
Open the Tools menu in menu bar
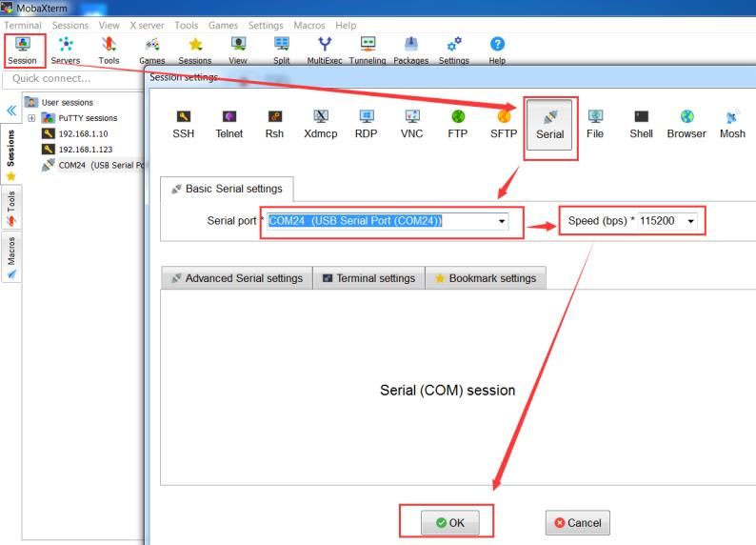coord(186,25)
